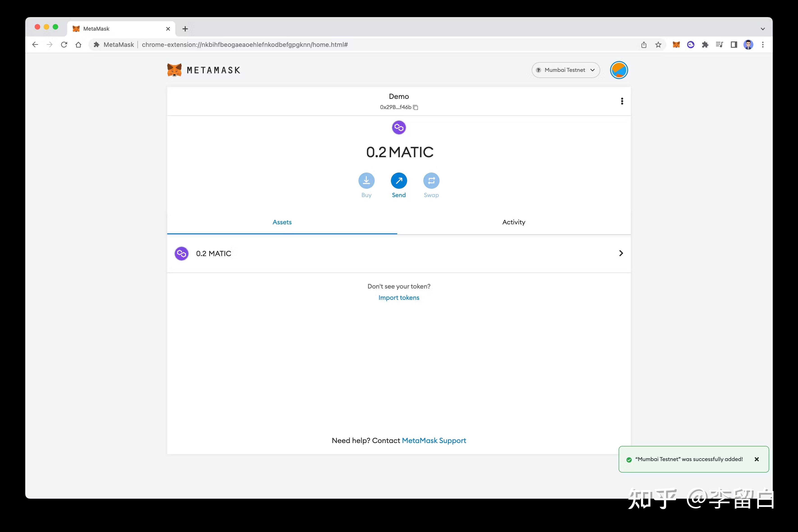Viewport: 798px width, 532px height.
Task: Dismiss the Mumbai Testnet added notification
Action: click(757, 459)
